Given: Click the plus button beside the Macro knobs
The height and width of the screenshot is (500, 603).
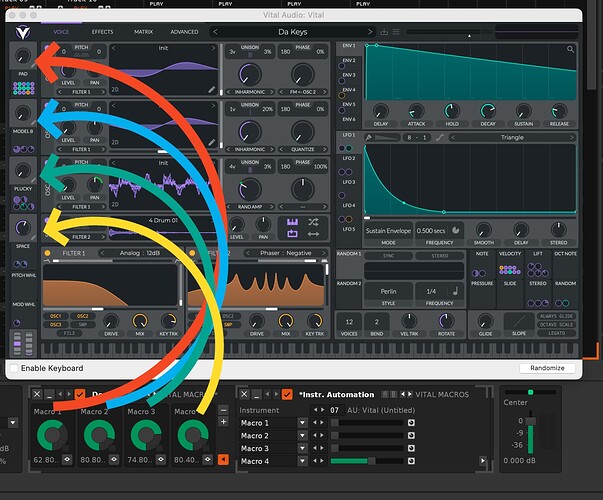Looking at the screenshot, I should tap(223, 422).
